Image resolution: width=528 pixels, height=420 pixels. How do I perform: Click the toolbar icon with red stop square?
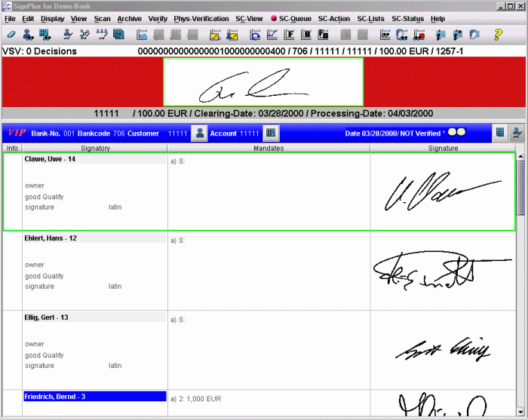click(419, 35)
